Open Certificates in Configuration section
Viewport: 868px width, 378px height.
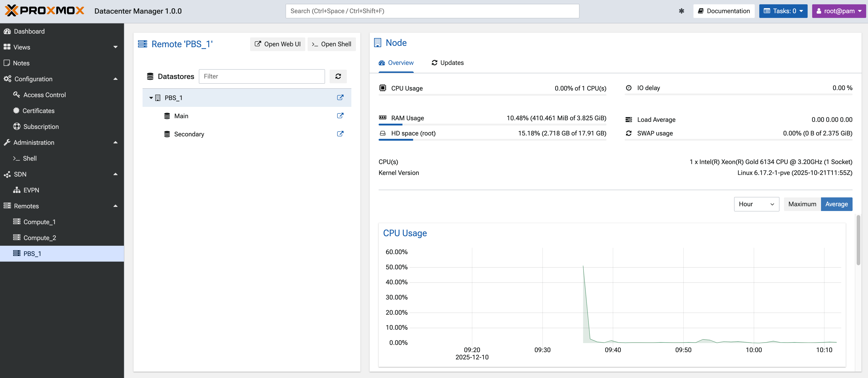[x=38, y=111]
